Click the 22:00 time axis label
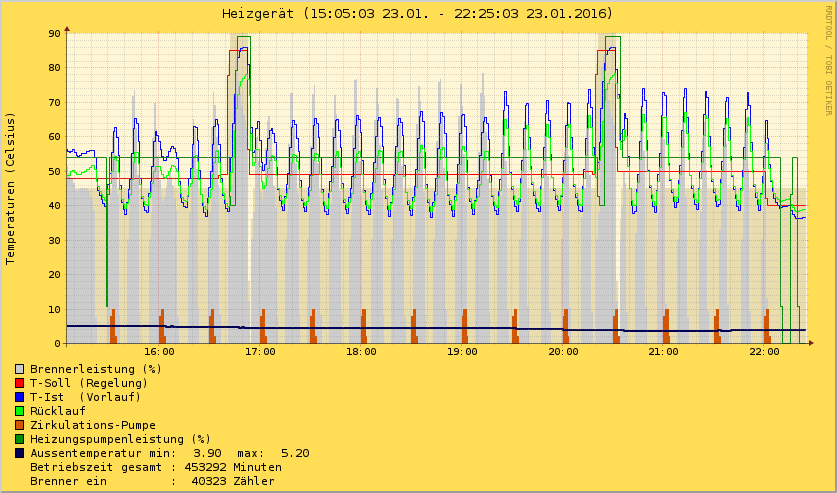Image resolution: width=837 pixels, height=493 pixels. tap(764, 352)
